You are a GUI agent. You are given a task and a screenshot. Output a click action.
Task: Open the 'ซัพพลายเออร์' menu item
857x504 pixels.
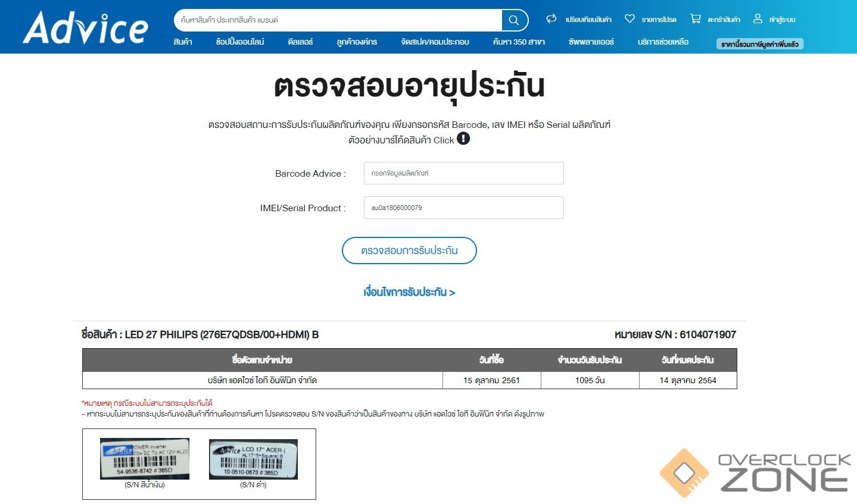tap(591, 42)
